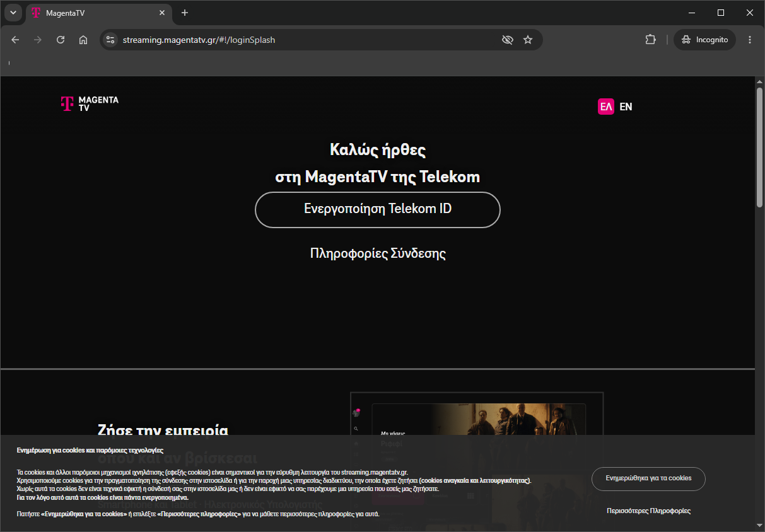Click the scrollbar up arrow

point(759,82)
